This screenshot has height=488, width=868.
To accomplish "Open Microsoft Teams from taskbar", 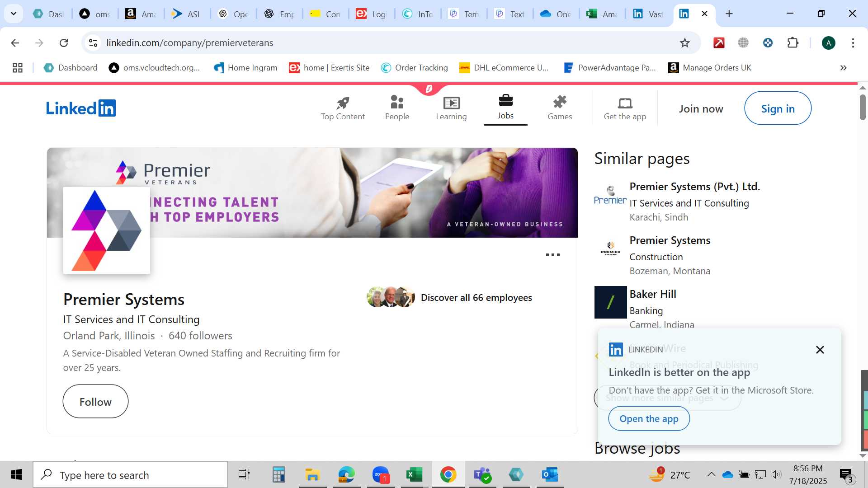I will click(482, 475).
